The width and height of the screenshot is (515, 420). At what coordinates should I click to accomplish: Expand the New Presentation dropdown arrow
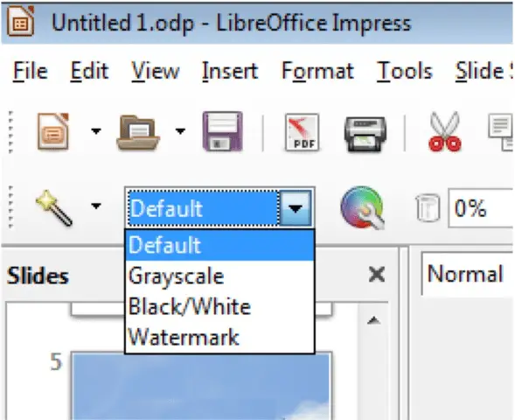tap(96, 131)
